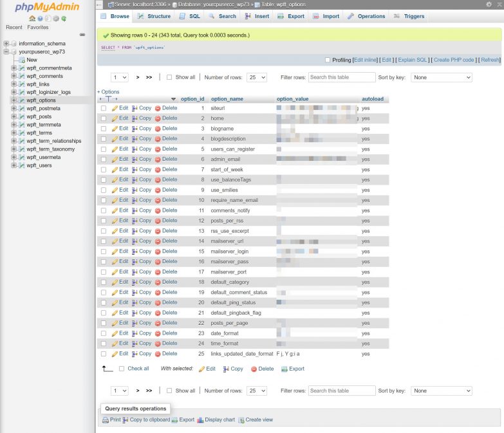Open top Number of rows dropdown
This screenshot has height=433, width=504.
(x=257, y=77)
